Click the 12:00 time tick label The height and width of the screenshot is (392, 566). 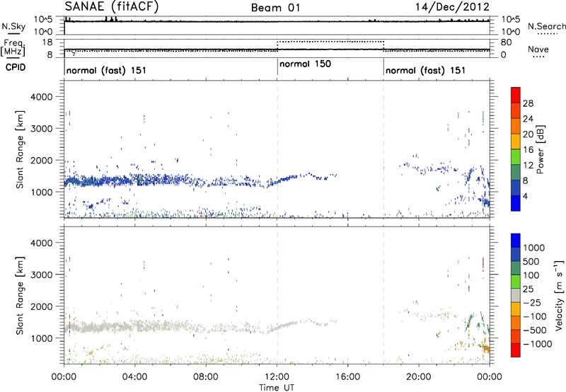click(277, 377)
